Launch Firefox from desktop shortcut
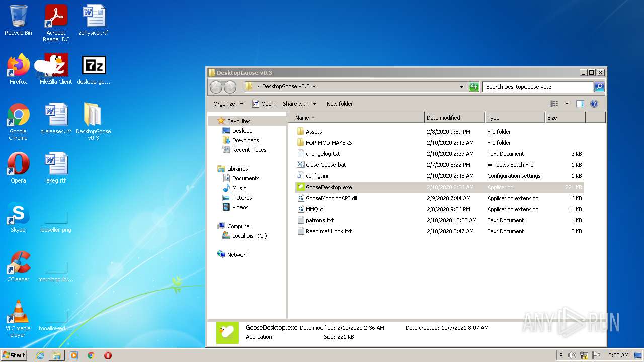644x362 pixels. pyautogui.click(x=18, y=69)
